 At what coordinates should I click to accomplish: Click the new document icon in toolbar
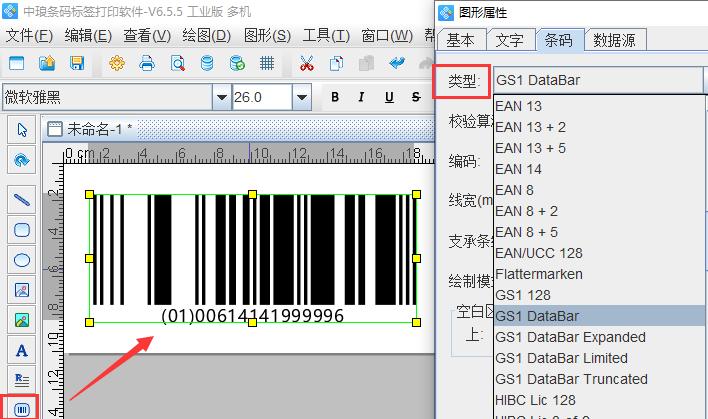click(16, 63)
